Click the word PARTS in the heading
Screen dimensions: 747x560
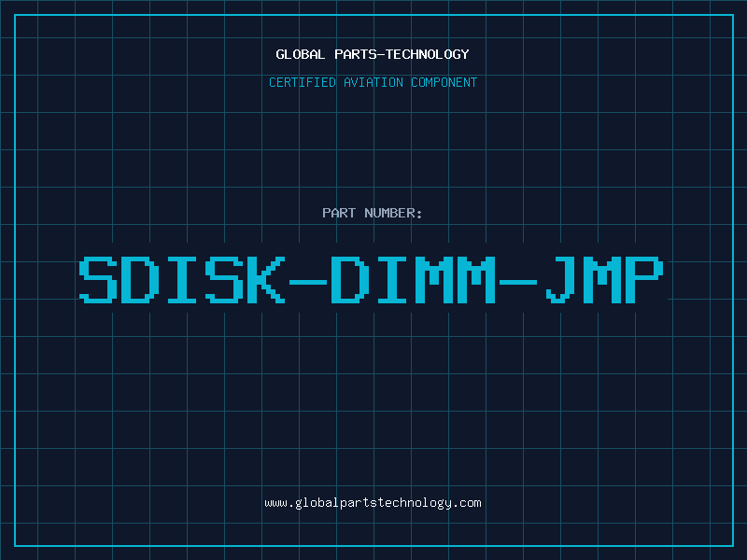pyautogui.click(x=356, y=54)
